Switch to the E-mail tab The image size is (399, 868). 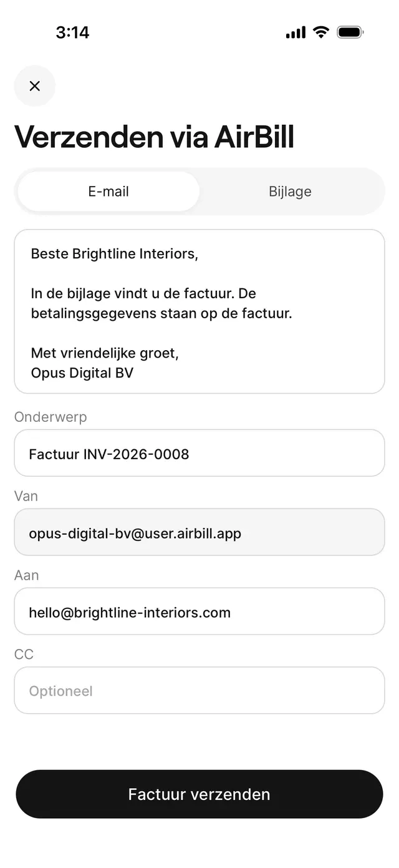[x=108, y=192]
